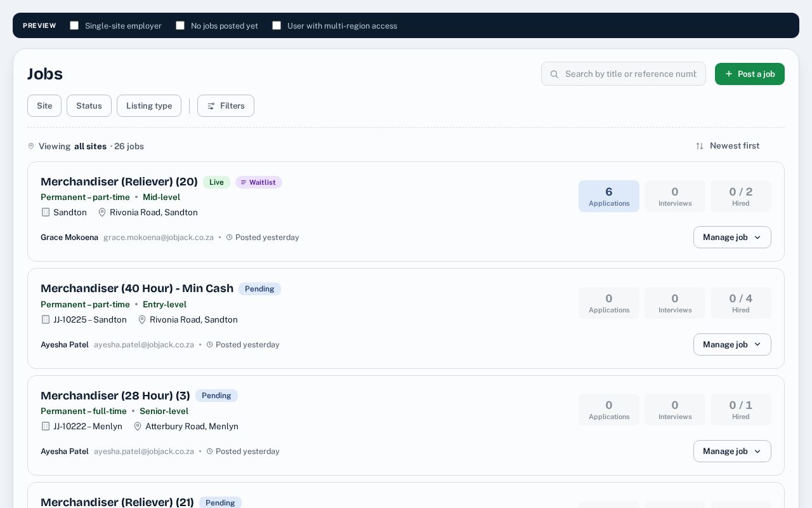Expand Manage job for Merchandiser (Reliever) (20)
812x508 pixels.
tap(732, 237)
